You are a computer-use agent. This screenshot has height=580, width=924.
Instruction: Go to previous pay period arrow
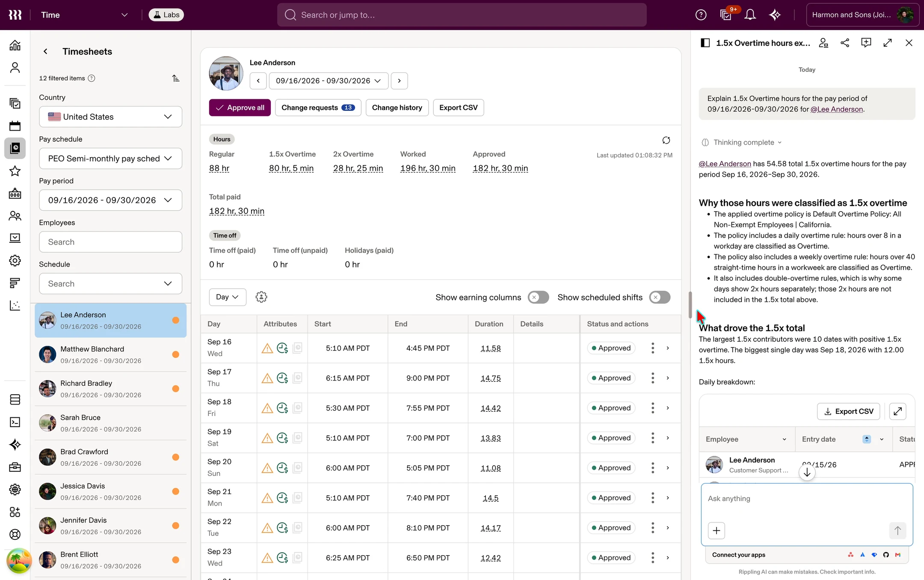tap(258, 81)
